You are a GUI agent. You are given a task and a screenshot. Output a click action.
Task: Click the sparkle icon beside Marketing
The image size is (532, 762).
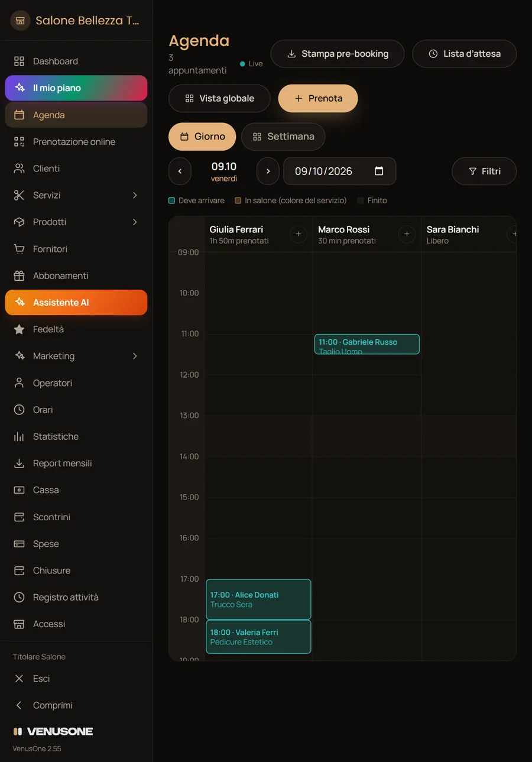(20, 356)
